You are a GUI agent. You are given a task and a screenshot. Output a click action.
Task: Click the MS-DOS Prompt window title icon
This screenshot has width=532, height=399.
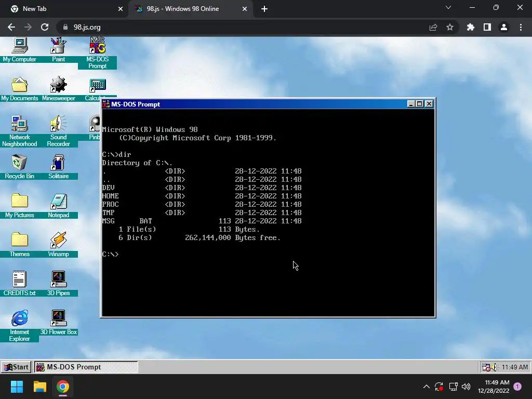coord(106,104)
